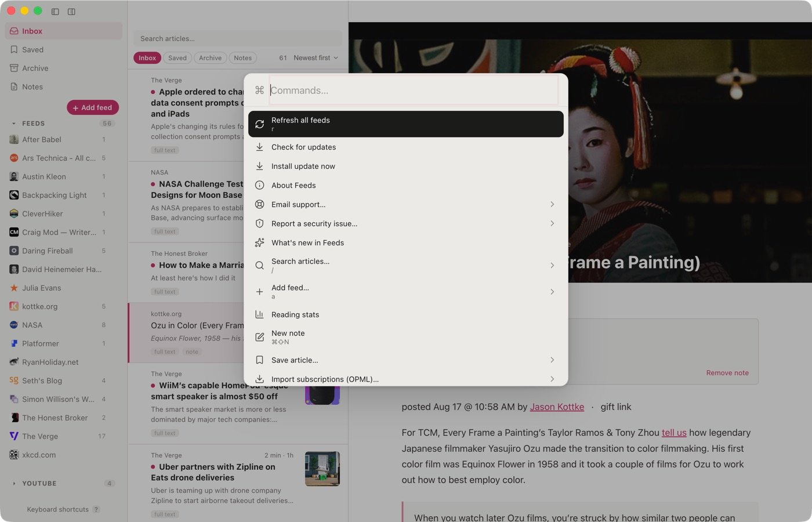Select the Austin Kleon feed
The image size is (812, 522).
click(x=64, y=177)
